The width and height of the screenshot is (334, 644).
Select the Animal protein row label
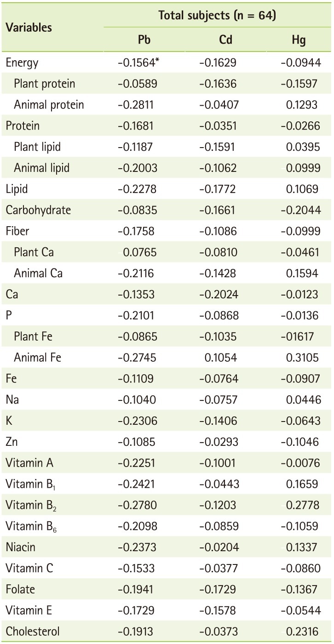click(x=49, y=105)
